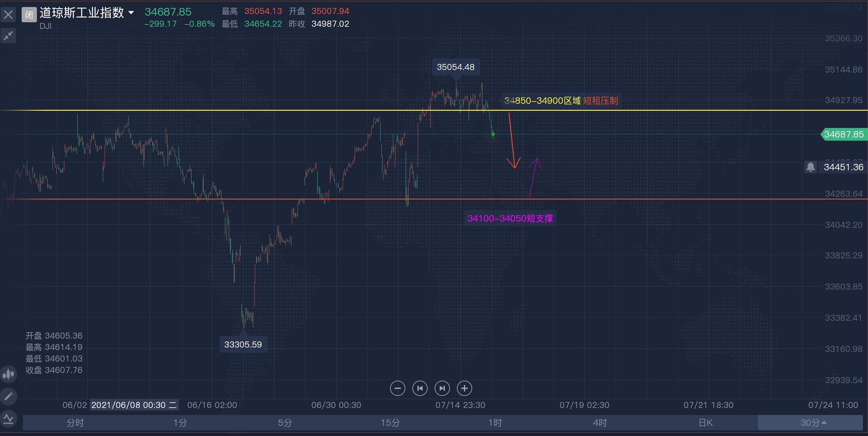868x436 pixels.
Task: Choose the 4时 timeframe
Action: coord(600,423)
